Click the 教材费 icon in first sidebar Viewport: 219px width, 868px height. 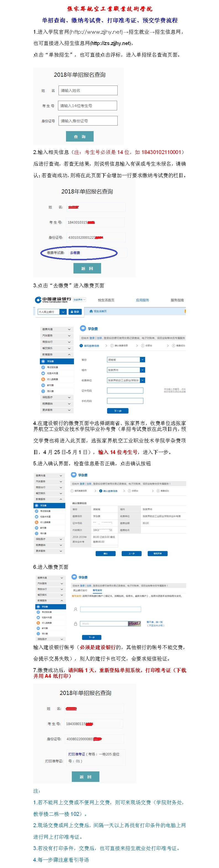(x=43, y=385)
